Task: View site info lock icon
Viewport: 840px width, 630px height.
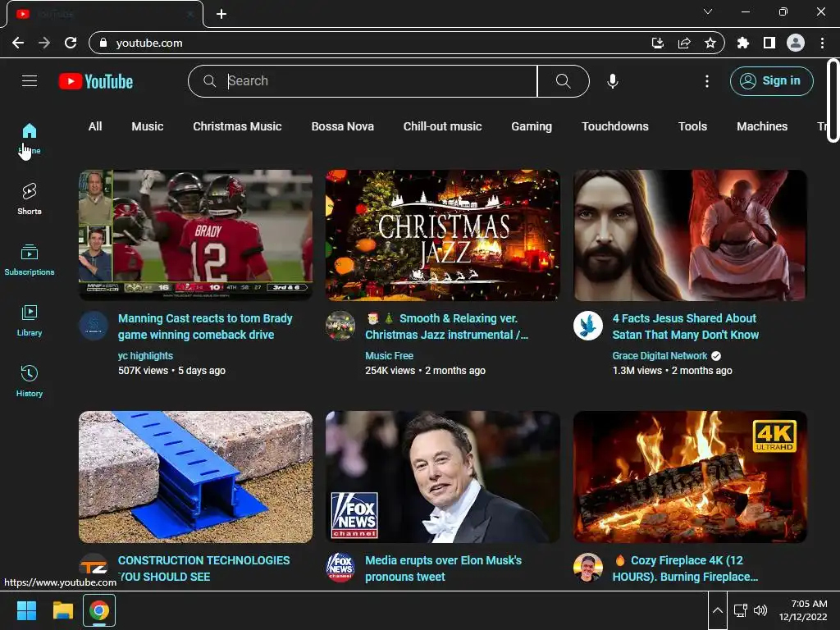Action: tap(103, 43)
